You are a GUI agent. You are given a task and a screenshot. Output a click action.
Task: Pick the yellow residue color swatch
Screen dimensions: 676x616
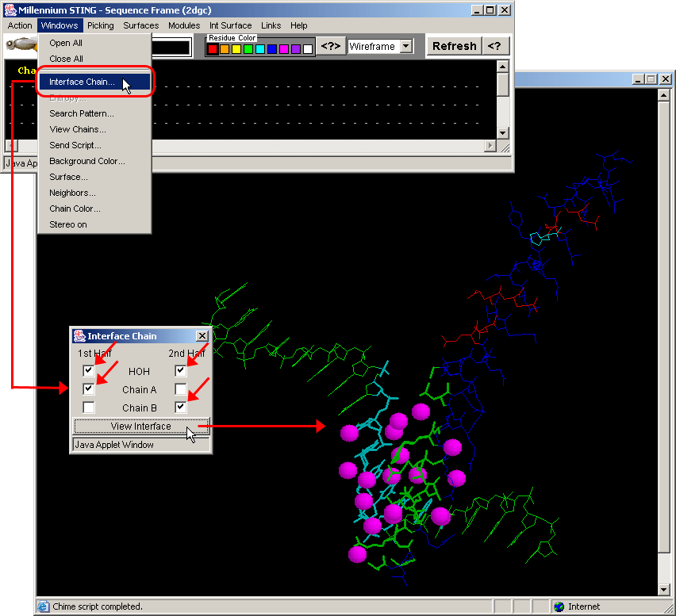tap(236, 49)
